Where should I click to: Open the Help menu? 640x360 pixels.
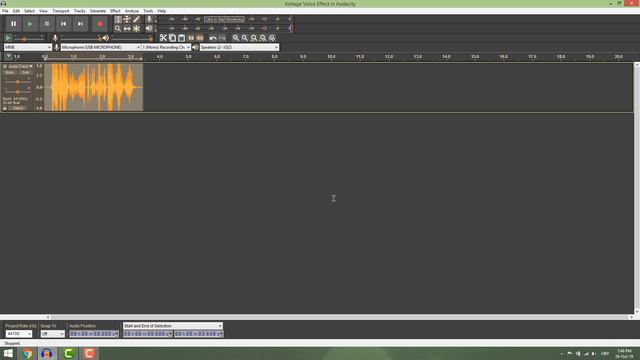point(162,11)
